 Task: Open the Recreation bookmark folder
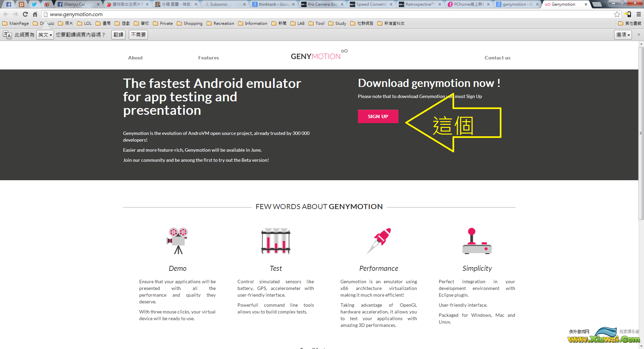click(x=220, y=23)
